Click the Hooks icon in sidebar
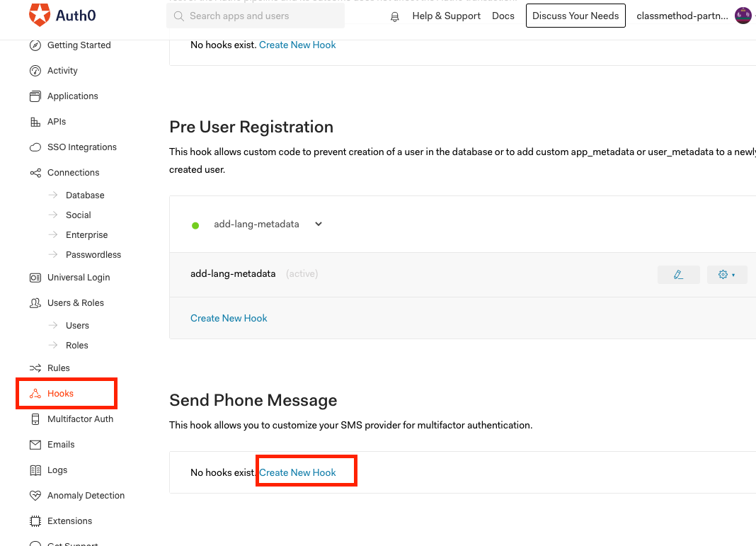The image size is (756, 546). point(35,394)
